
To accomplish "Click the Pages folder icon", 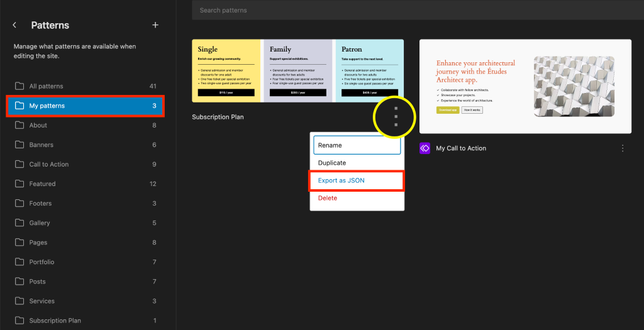I will (19, 243).
